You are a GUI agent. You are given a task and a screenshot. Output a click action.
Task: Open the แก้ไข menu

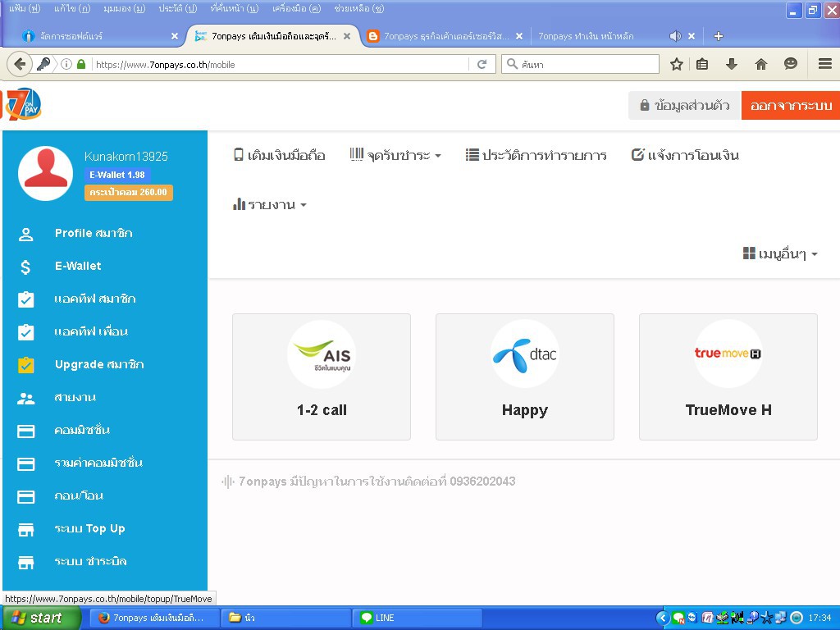pos(72,8)
